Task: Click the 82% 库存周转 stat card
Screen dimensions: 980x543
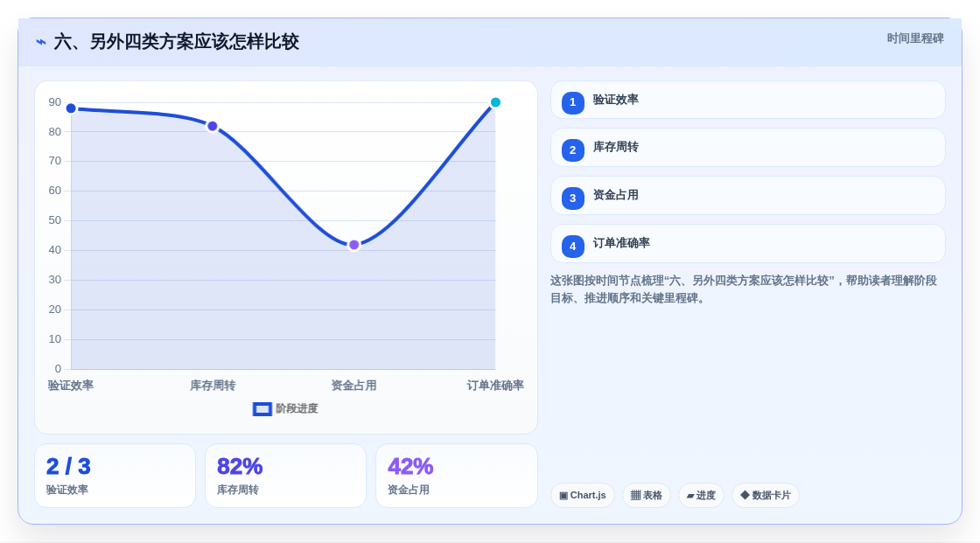Action: point(285,476)
